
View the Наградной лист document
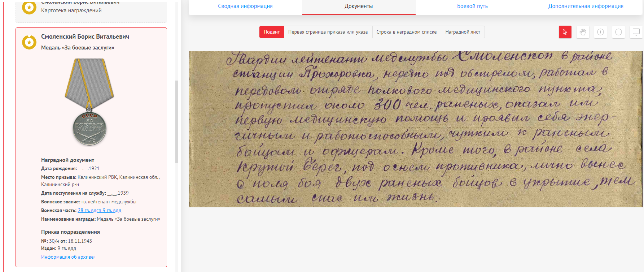click(x=463, y=32)
